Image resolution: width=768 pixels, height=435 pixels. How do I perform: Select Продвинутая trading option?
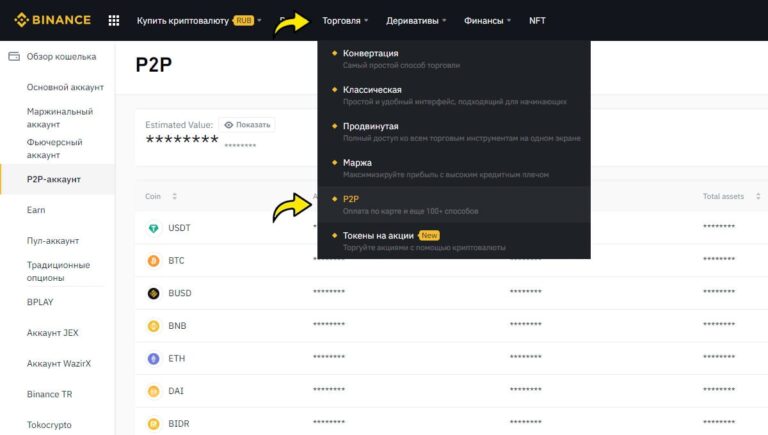tap(454, 131)
